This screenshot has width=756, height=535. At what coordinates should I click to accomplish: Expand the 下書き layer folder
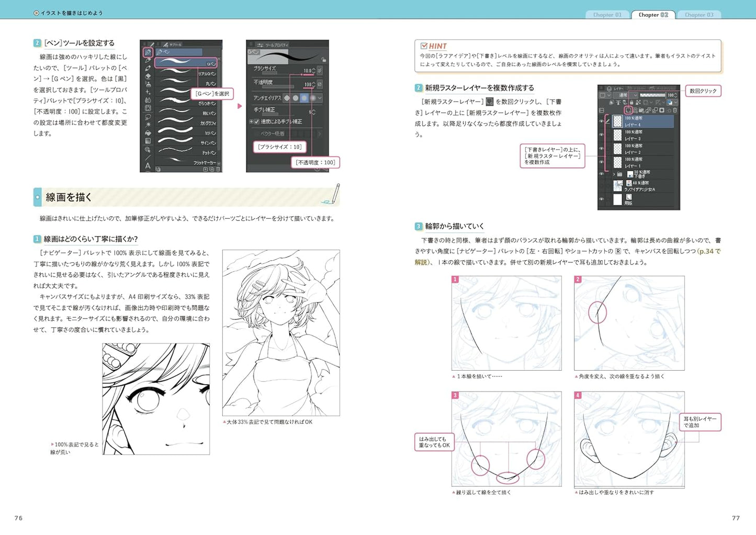click(x=615, y=173)
